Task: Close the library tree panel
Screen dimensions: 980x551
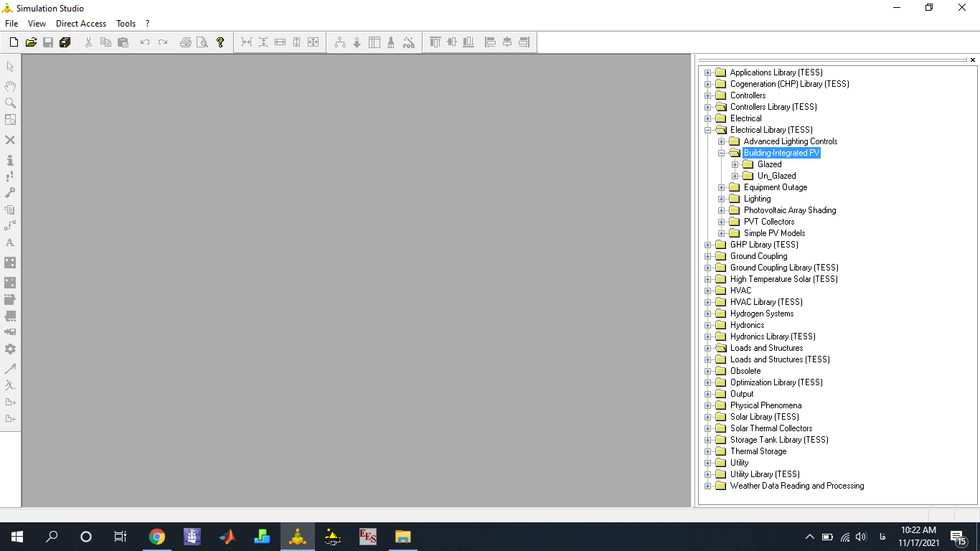Action: click(973, 60)
